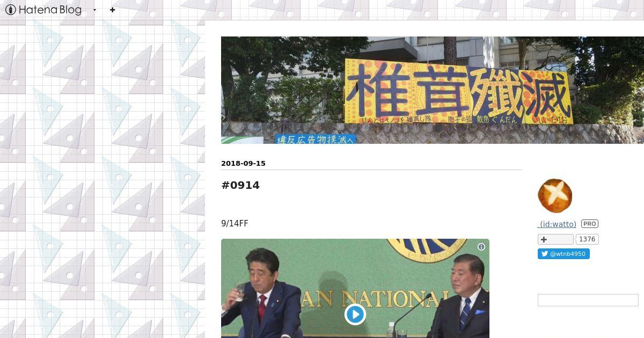
Task: View the 1376 subscribers count
Action: (x=587, y=239)
